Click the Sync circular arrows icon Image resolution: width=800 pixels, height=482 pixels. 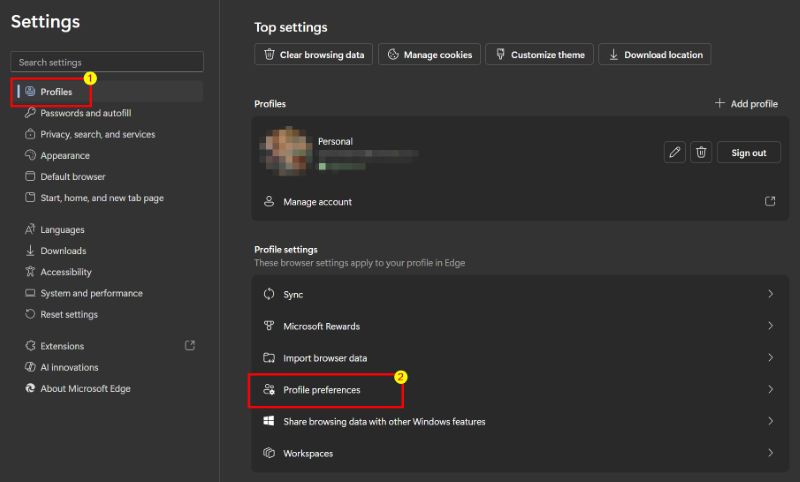click(268, 295)
